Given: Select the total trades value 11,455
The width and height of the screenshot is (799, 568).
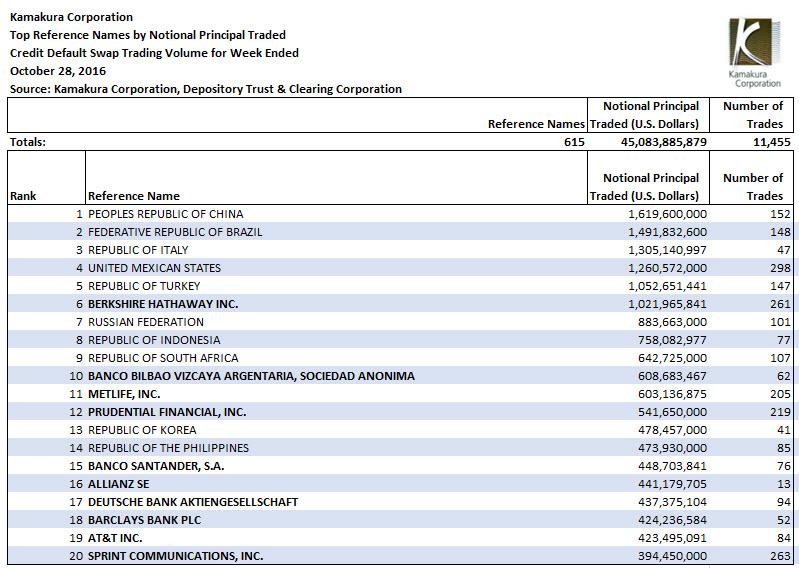Looking at the screenshot, I should pyautogui.click(x=772, y=142).
